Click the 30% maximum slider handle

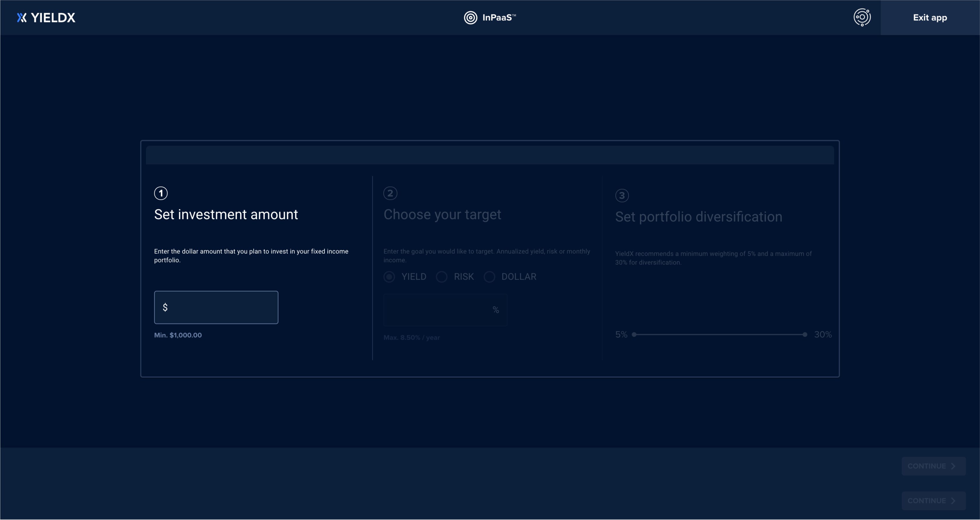tap(805, 334)
